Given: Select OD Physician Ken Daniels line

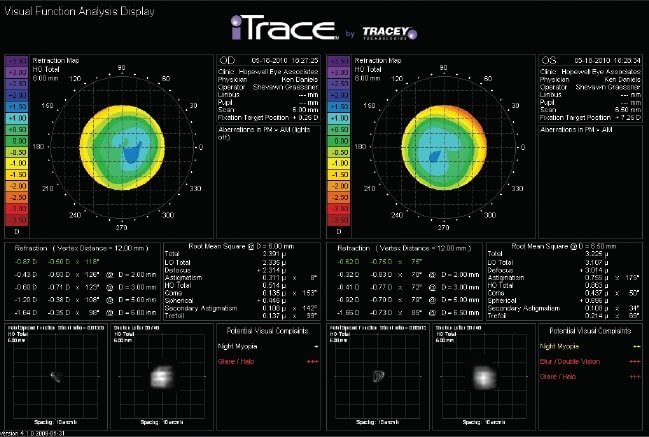Looking at the screenshot, I should (268, 79).
